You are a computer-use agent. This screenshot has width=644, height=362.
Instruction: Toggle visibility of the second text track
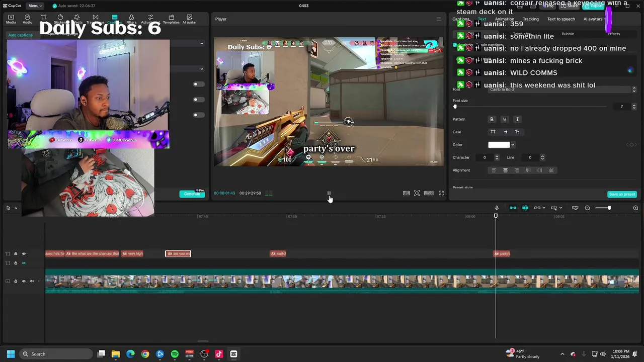tap(24, 263)
